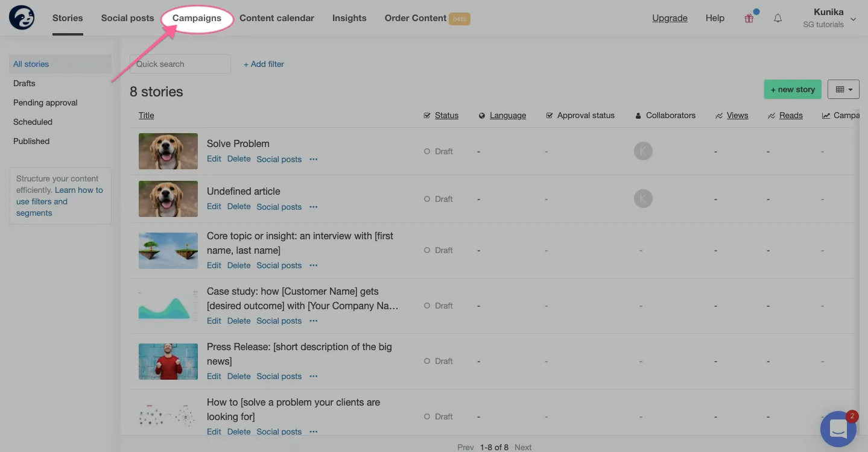Click collaborator avatar on Solve Problem row
868x452 pixels.
643,151
